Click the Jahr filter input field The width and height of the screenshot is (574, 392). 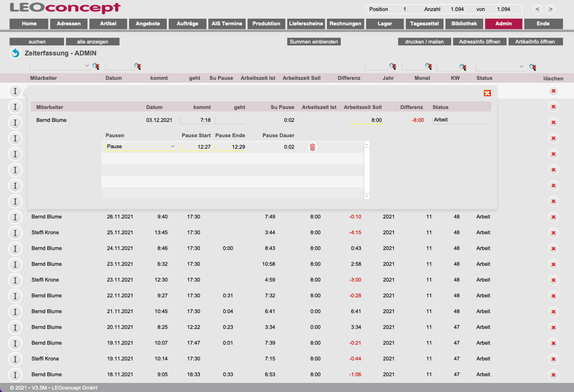(377, 66)
